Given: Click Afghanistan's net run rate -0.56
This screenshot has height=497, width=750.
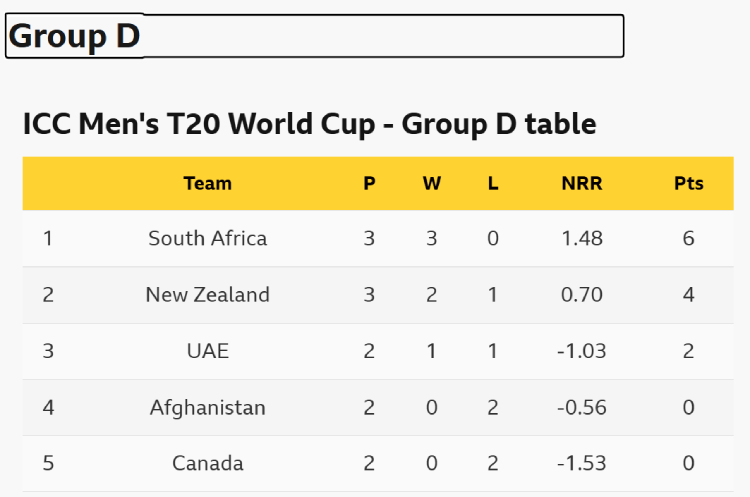Looking at the screenshot, I should tap(582, 407).
